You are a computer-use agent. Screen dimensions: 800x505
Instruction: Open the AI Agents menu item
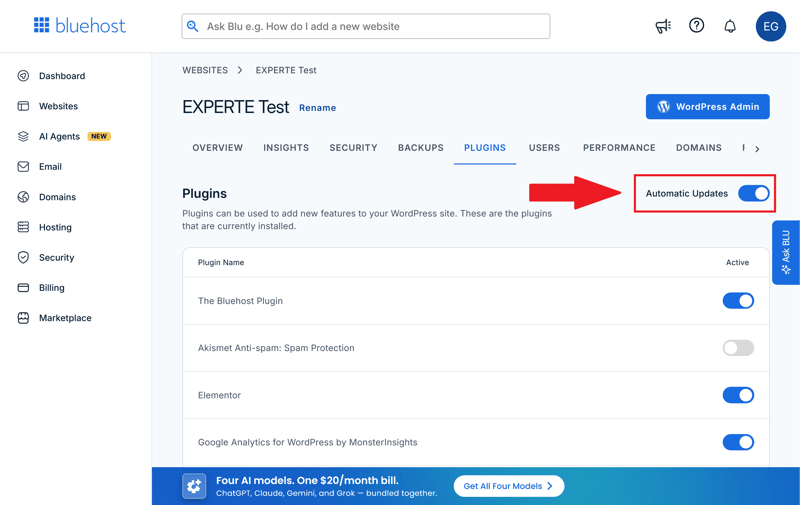coord(60,136)
